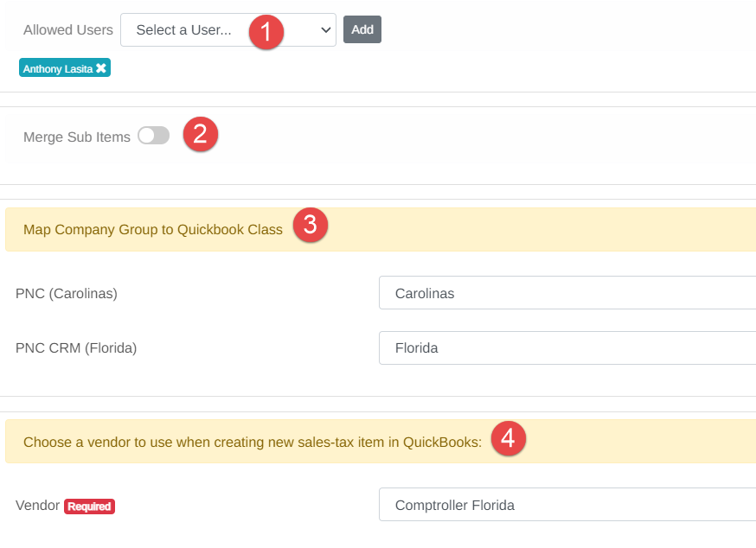Click the PNC (Carolinas) label
The image size is (756, 548).
(x=67, y=294)
